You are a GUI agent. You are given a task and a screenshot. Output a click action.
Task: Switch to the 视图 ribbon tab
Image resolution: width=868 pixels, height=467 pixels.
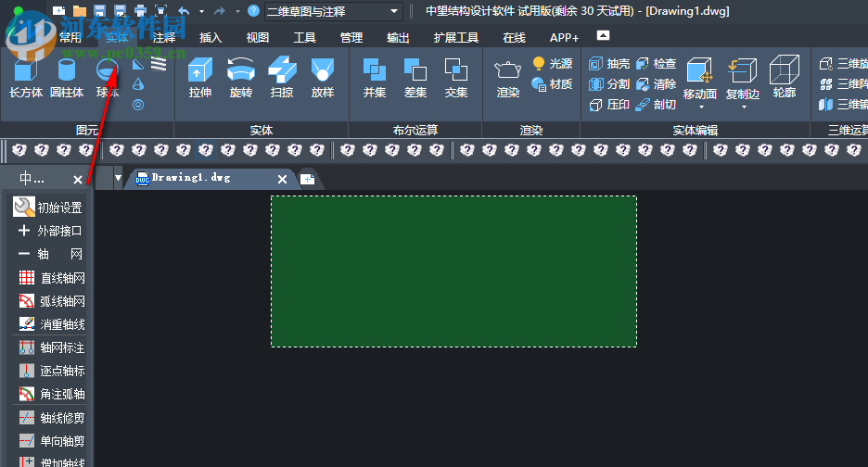[258, 38]
